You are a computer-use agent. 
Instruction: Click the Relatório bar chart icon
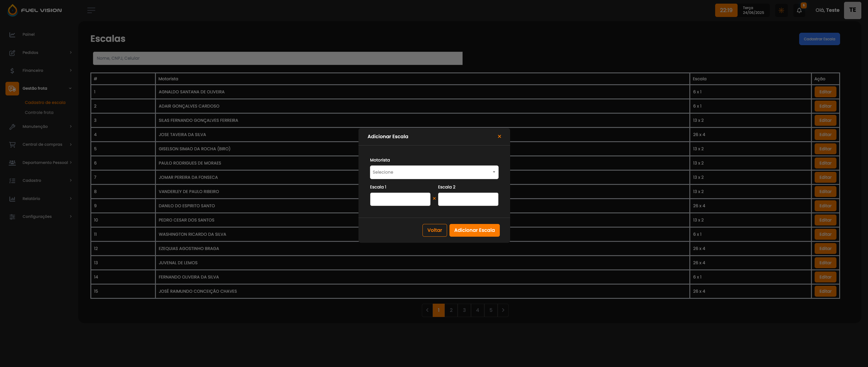12,199
